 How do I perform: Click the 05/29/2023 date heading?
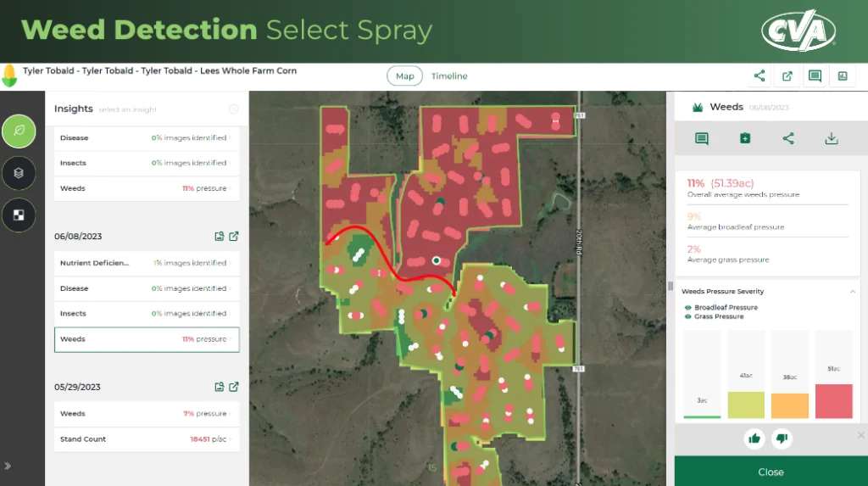(x=77, y=387)
